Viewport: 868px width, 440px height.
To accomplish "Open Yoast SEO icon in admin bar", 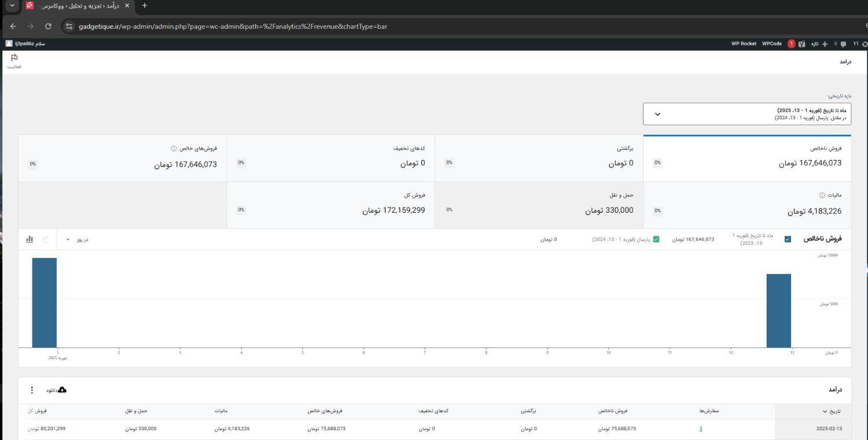I will pyautogui.click(x=802, y=44).
